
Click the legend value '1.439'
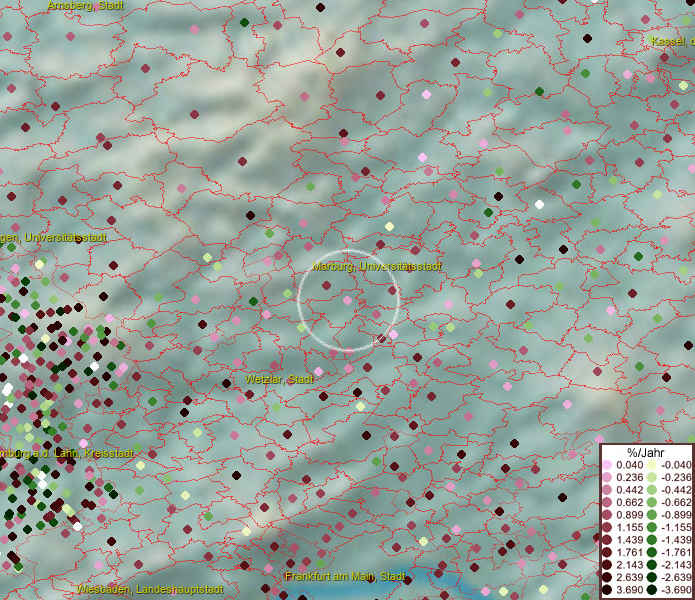click(629, 540)
